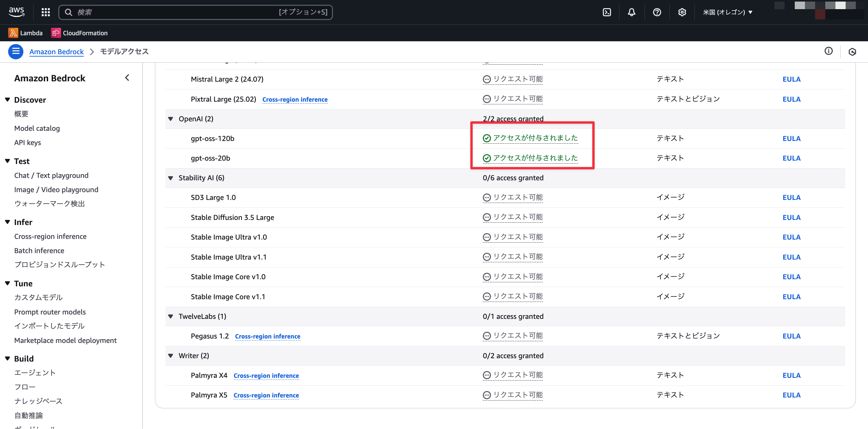Open Model catalog in sidebar
This screenshot has height=429, width=868.
(37, 128)
